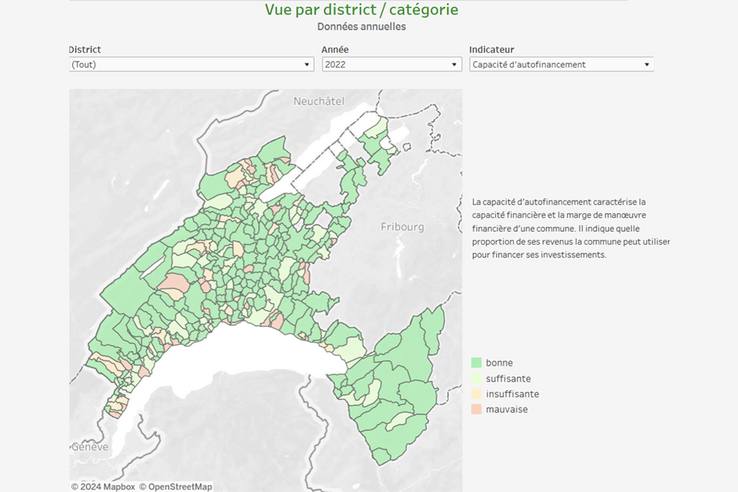Viewport: 738px width, 492px height.
Task: Open the Mapbox attribution link
Action: coord(103,486)
